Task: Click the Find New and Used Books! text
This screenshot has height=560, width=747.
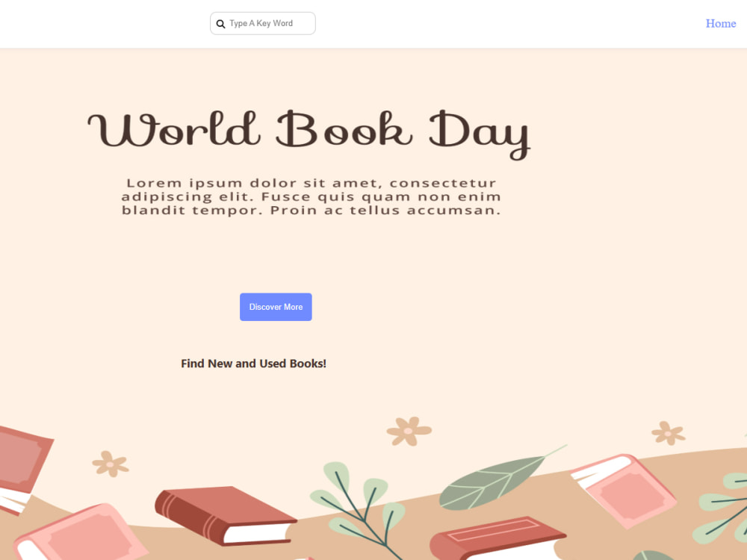Action: tap(253, 364)
